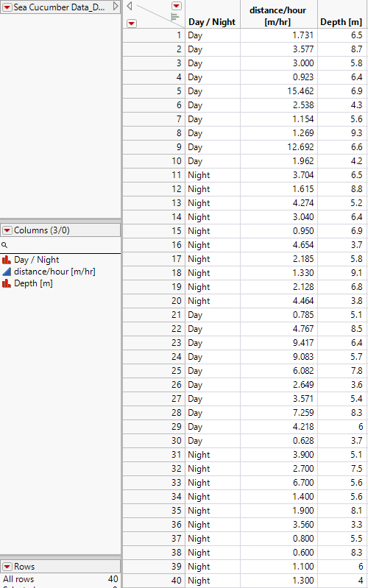This screenshot has height=588, width=368.
Task: Select row number 5 in the table
Action: click(x=154, y=91)
